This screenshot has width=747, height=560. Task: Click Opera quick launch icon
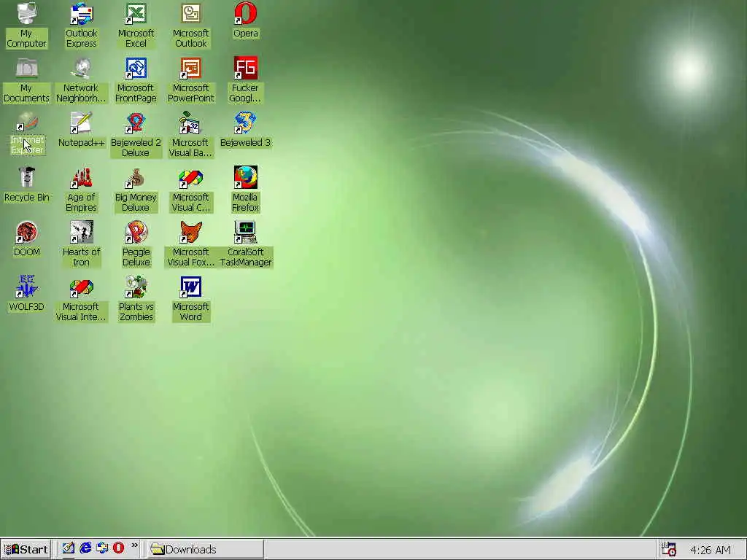click(119, 548)
